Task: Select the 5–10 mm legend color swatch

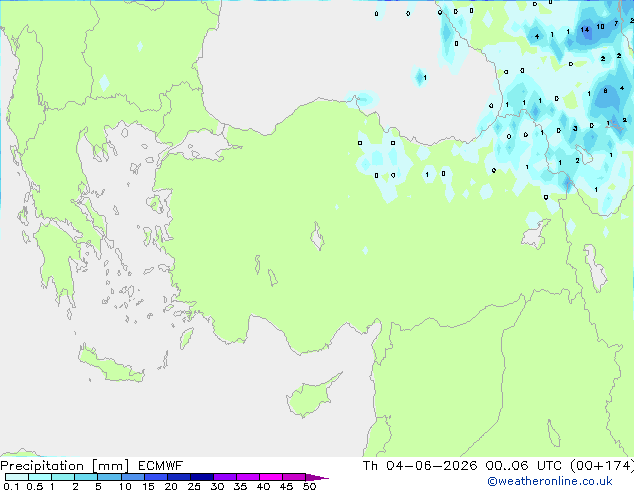Action: click(109, 477)
